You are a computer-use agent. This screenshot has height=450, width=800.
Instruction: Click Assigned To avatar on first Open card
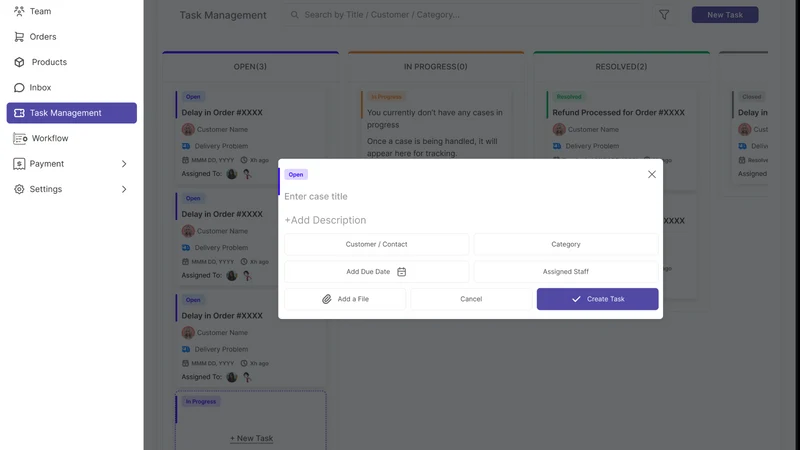[232, 174]
